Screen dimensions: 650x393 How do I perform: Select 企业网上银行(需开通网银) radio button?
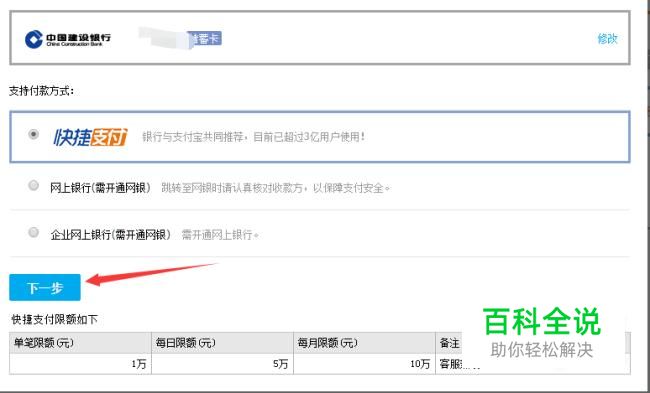pos(34,232)
